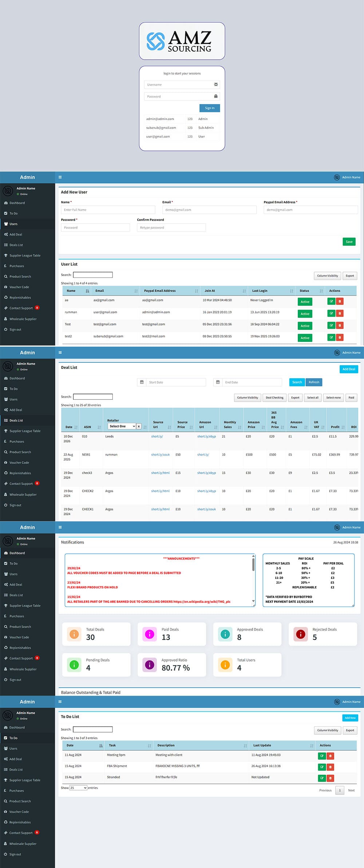Click the envelope icon in Username field
Screen dimensions: 364x868
click(216, 84)
